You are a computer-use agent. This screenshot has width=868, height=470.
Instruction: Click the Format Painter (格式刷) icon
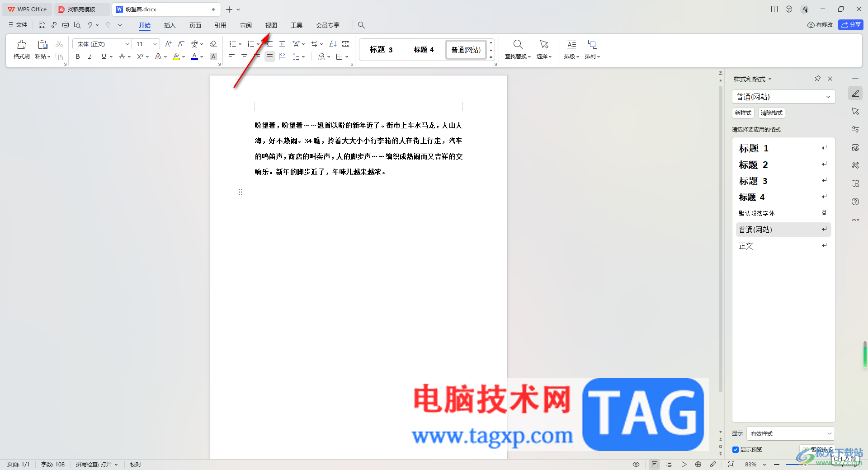(x=21, y=44)
